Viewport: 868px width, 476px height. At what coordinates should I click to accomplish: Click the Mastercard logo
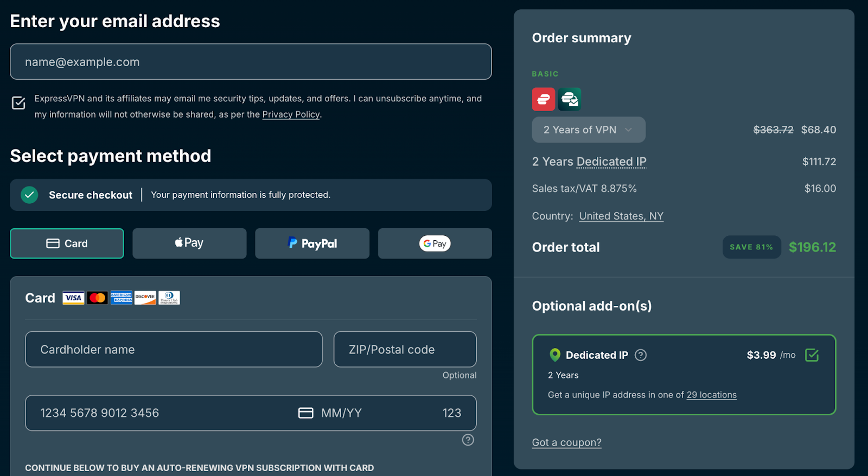tap(97, 298)
